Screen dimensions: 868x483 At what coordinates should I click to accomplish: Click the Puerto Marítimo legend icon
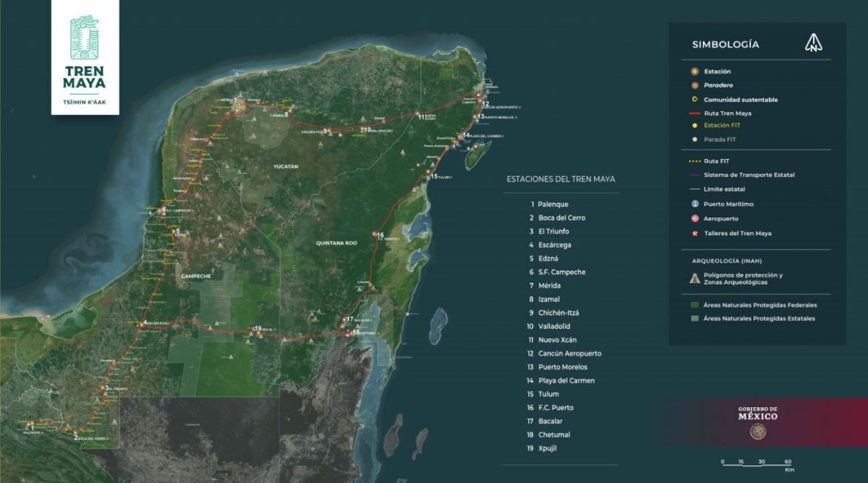click(x=694, y=205)
